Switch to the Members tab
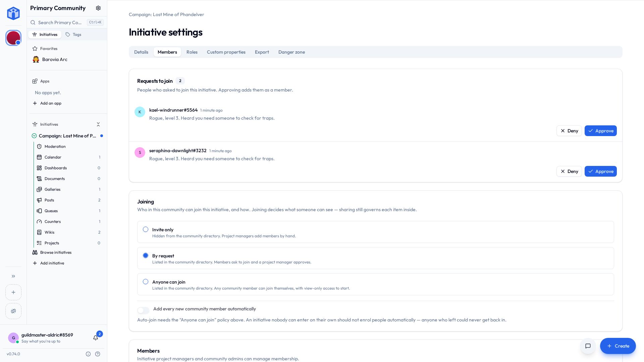644x362 pixels. (167, 52)
